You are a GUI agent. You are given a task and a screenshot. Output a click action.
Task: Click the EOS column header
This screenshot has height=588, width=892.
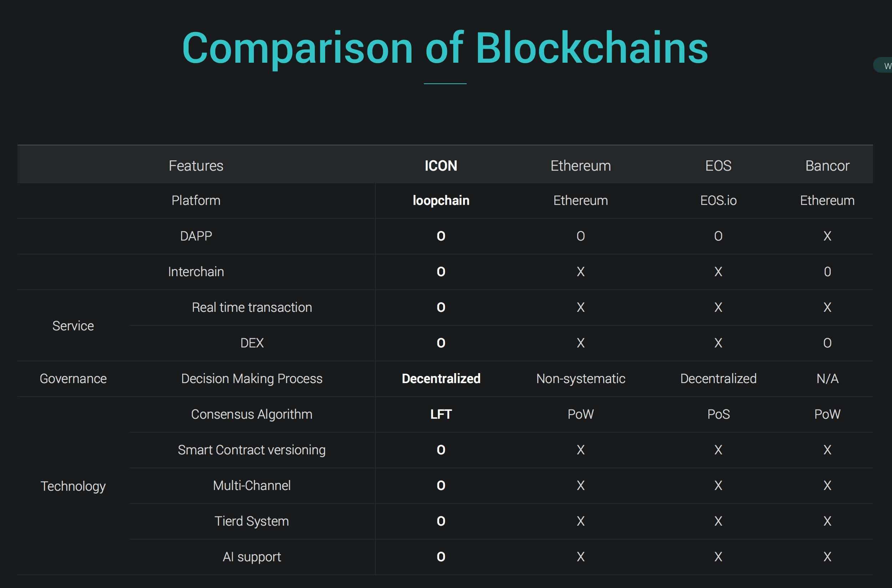(718, 166)
